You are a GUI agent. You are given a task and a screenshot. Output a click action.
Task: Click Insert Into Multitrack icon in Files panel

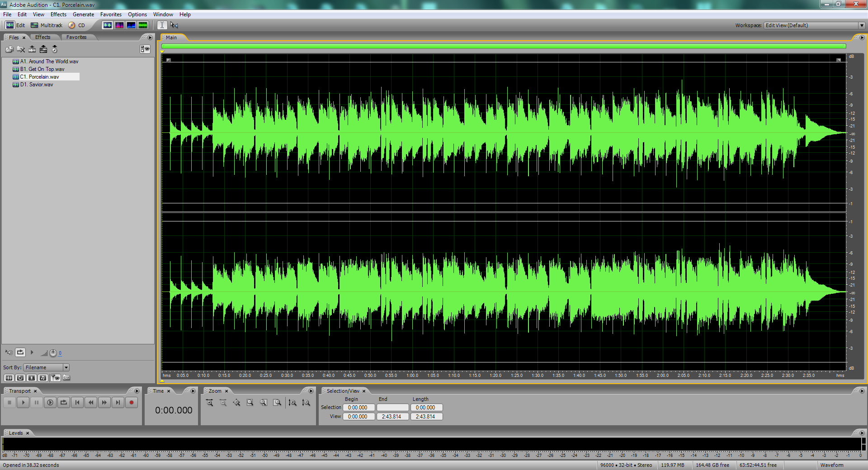pyautogui.click(x=32, y=49)
